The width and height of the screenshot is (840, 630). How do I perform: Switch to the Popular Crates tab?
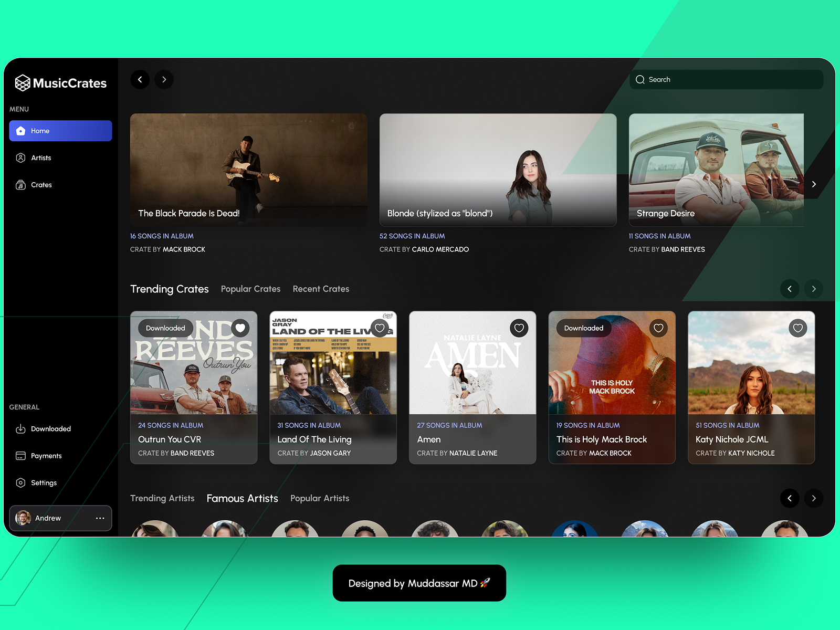(250, 289)
